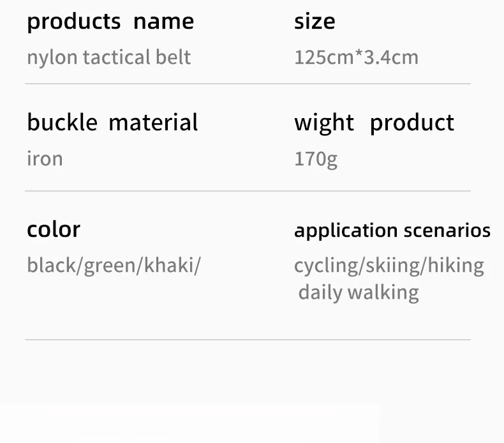Click the "color" heading label
The image size is (504, 443).
[x=54, y=229]
